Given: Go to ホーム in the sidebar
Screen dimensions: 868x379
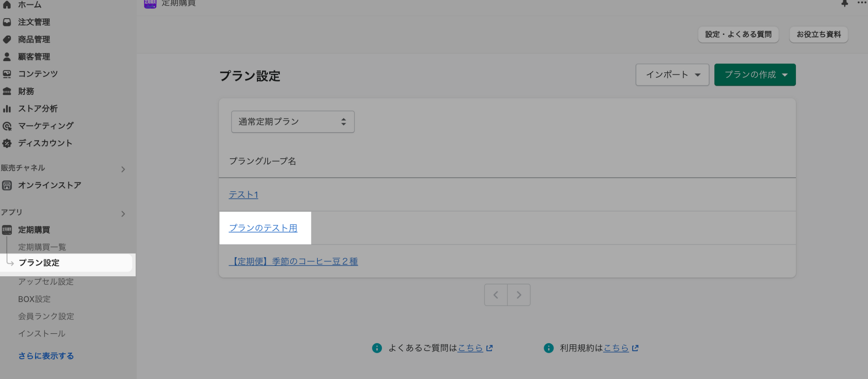Looking at the screenshot, I should pyautogui.click(x=30, y=5).
